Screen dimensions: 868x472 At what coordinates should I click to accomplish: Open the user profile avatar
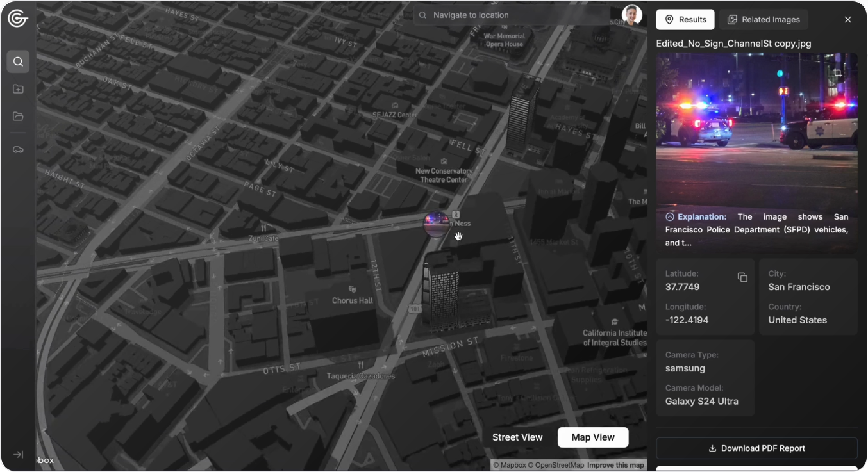[631, 15]
